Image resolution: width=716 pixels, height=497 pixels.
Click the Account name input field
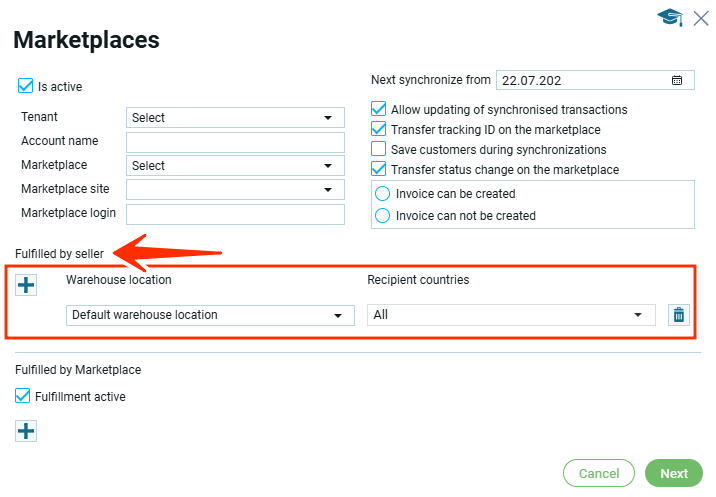235,142
